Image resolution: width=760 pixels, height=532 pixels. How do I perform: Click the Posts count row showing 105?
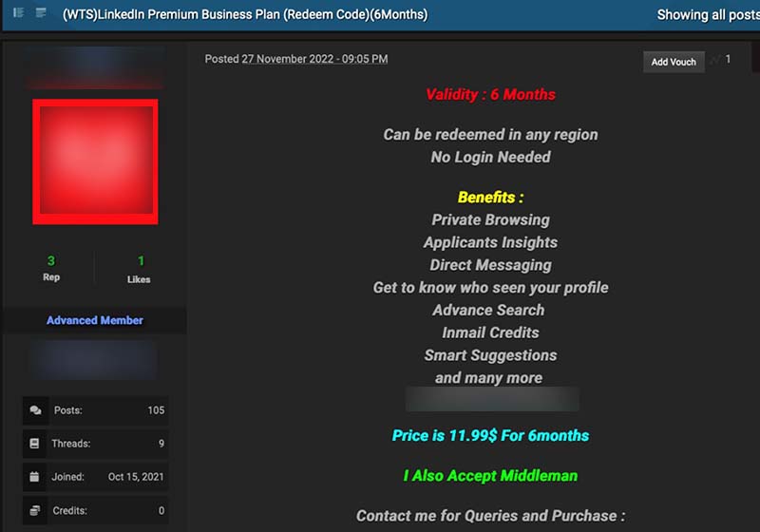[x=95, y=410]
